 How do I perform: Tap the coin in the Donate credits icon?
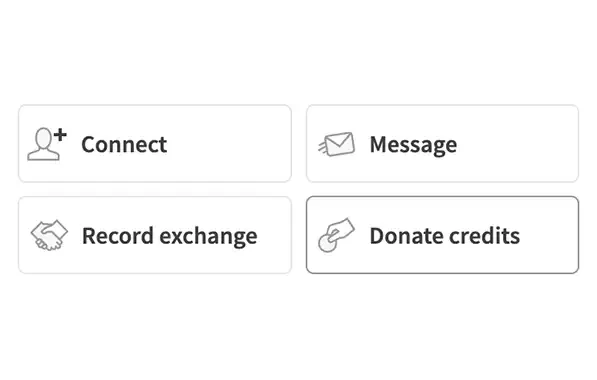[x=327, y=243]
